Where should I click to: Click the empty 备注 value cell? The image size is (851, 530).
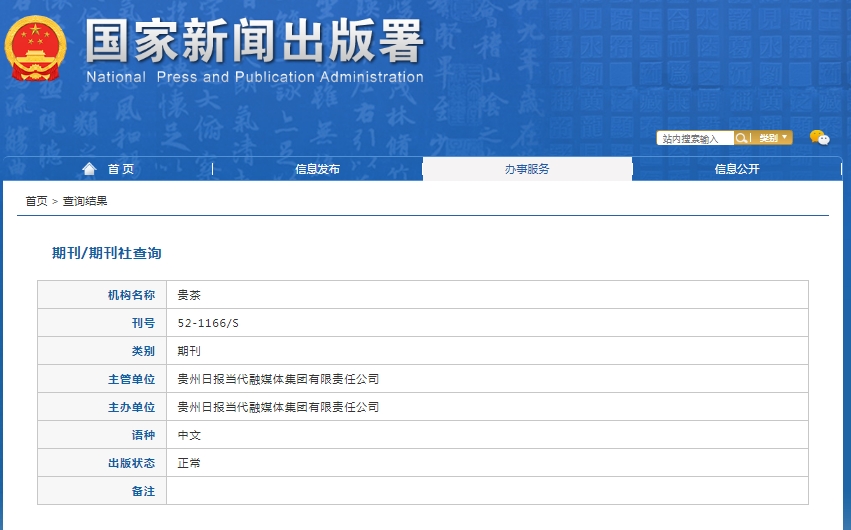(x=486, y=491)
